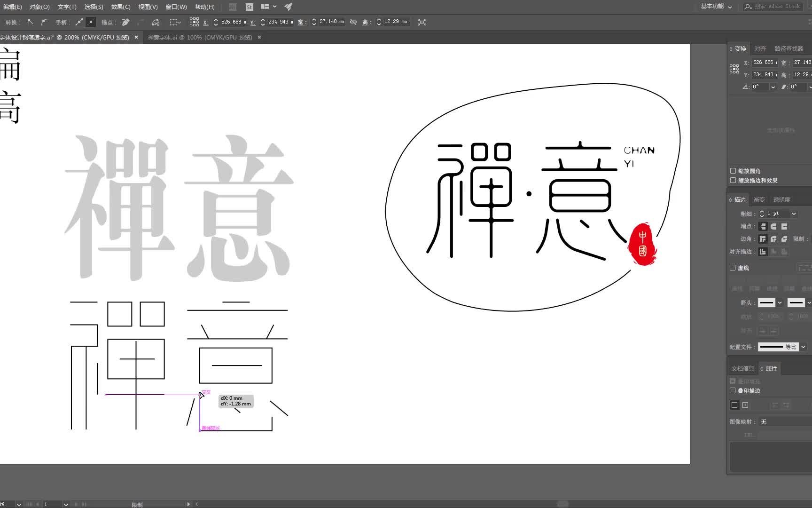Click the bottom horizontal scrollbar thumb

pyautogui.click(x=562, y=504)
